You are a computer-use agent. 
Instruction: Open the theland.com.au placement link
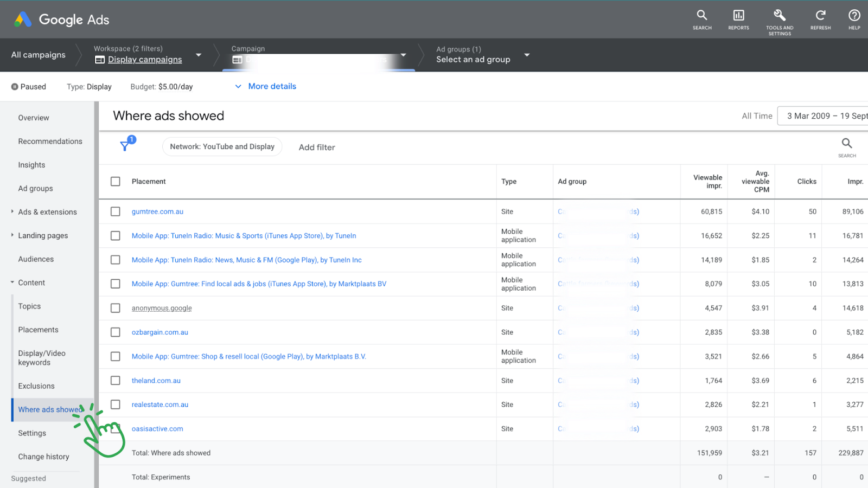156,381
